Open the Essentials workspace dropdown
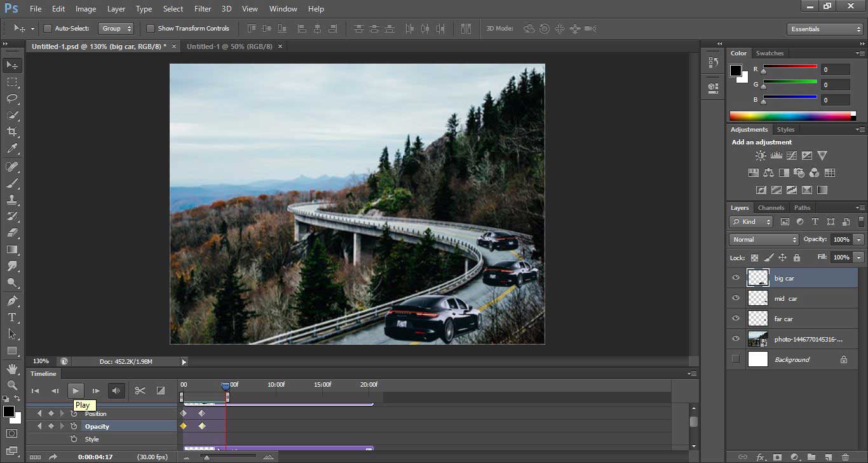868x463 pixels. coord(825,29)
